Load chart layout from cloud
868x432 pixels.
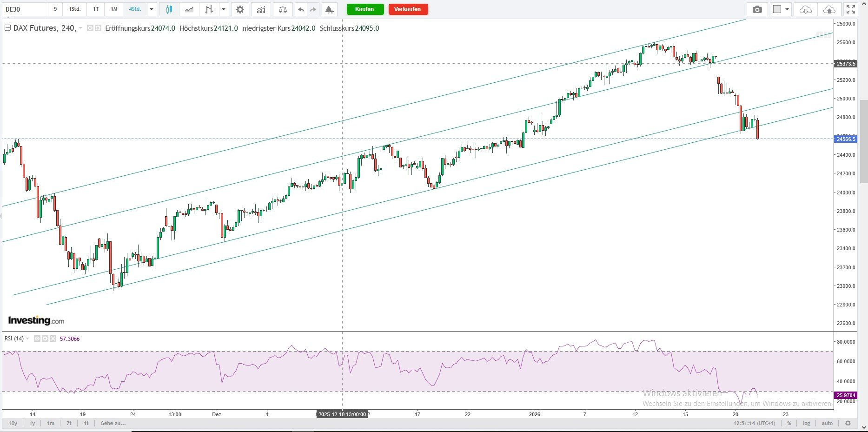[x=806, y=9]
